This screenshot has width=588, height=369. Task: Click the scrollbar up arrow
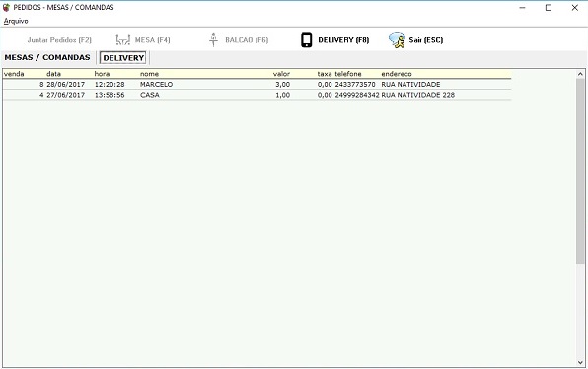(580, 74)
